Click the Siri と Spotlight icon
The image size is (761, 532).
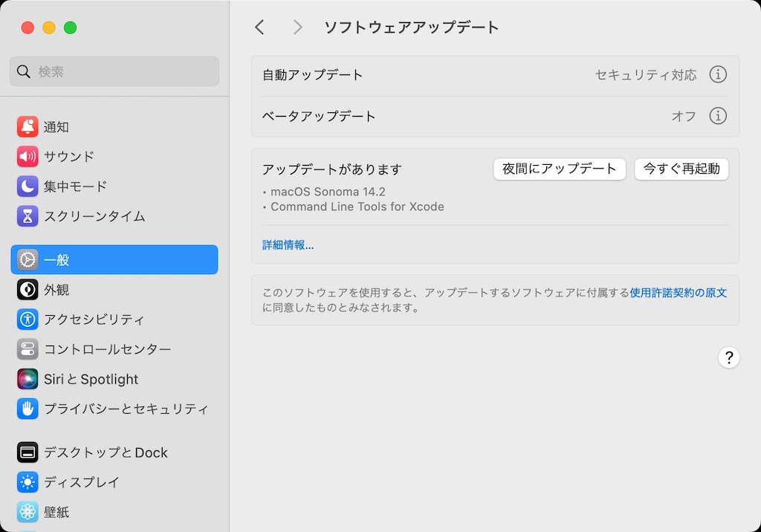[x=27, y=379]
